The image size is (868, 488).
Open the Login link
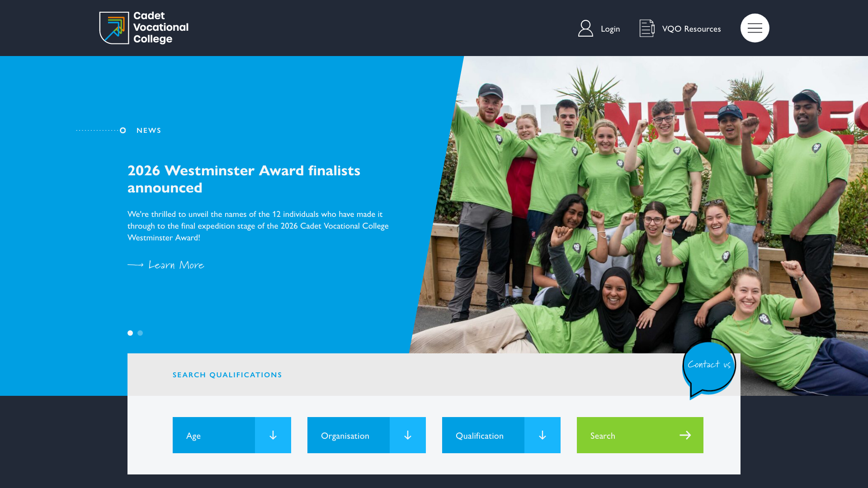pos(610,29)
